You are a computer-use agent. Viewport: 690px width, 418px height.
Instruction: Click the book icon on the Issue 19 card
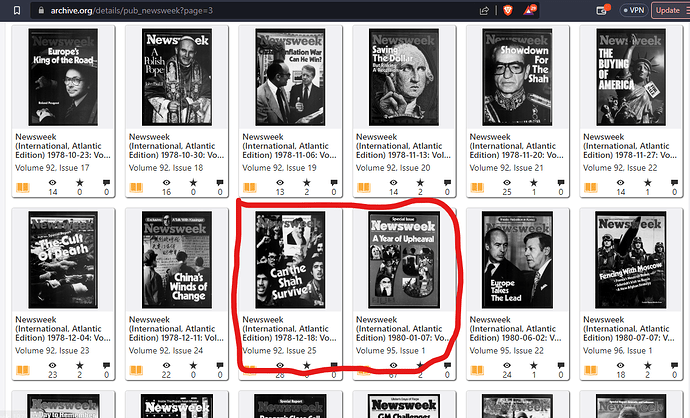coord(250,187)
